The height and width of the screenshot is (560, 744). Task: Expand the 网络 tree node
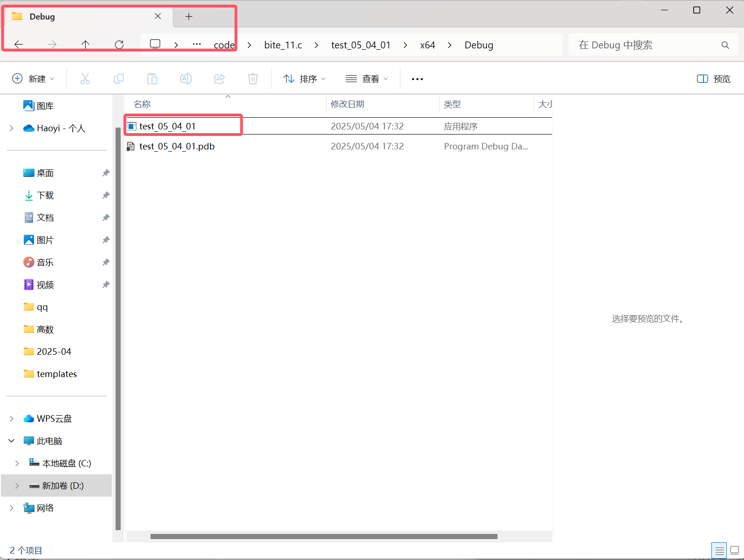pos(12,508)
